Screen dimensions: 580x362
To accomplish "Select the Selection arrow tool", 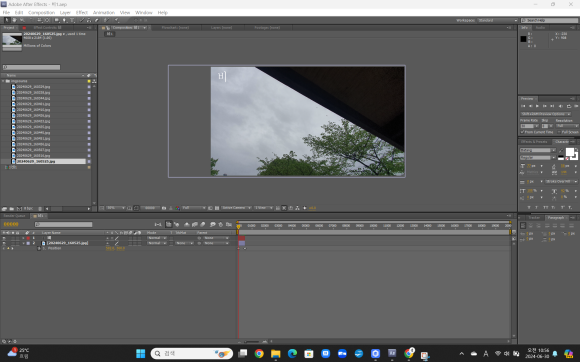I will 7,20.
